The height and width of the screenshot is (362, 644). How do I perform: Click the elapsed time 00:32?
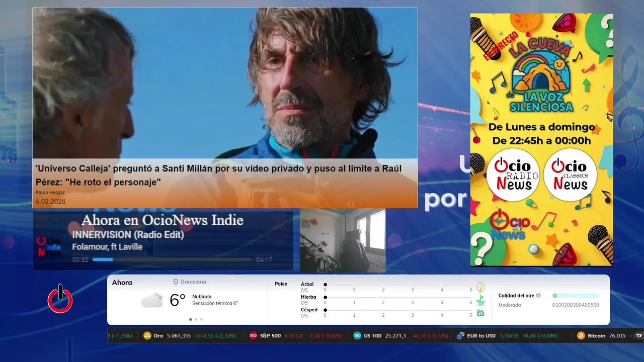[80, 260]
